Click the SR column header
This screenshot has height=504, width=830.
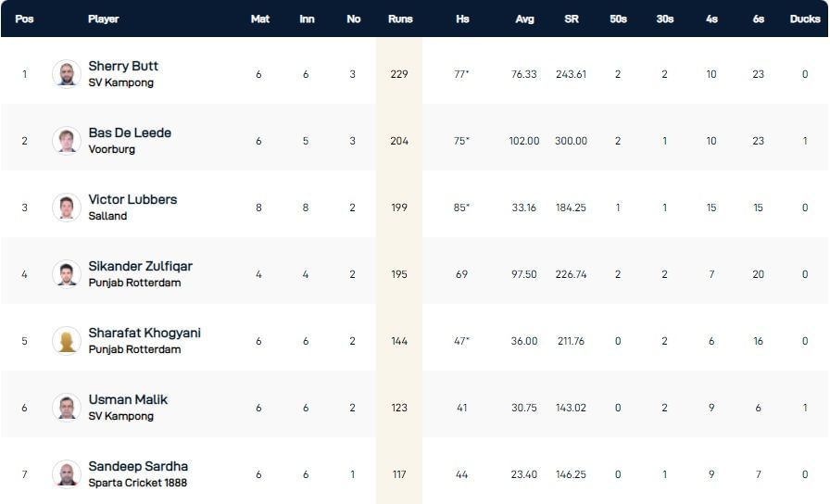pos(572,19)
